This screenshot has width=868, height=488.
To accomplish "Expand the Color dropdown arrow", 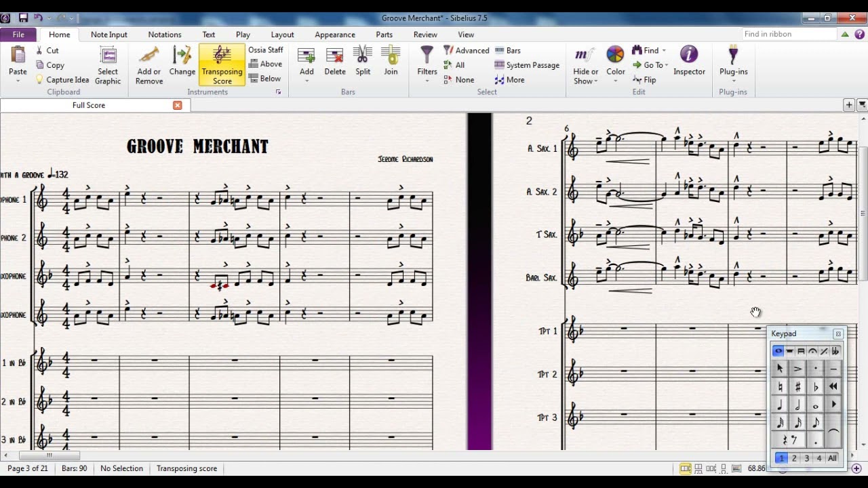I will point(615,81).
